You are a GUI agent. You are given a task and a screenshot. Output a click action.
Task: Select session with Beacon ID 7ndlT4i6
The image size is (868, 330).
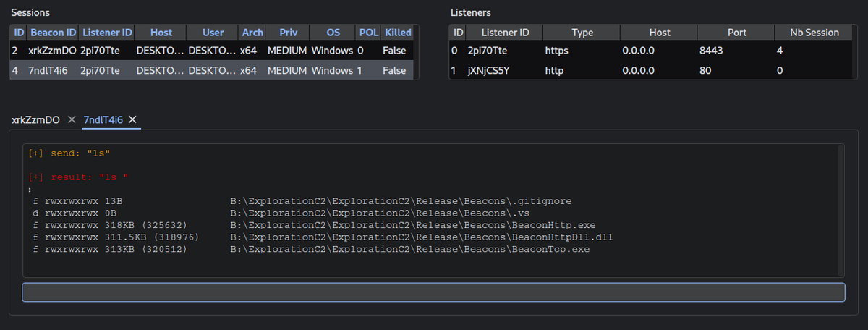[213, 70]
